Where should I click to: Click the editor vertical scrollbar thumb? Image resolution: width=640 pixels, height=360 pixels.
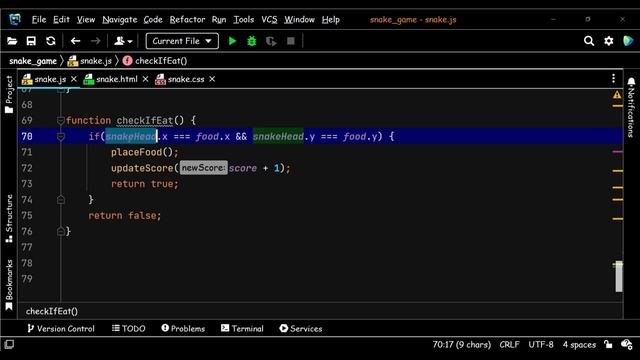point(619,276)
